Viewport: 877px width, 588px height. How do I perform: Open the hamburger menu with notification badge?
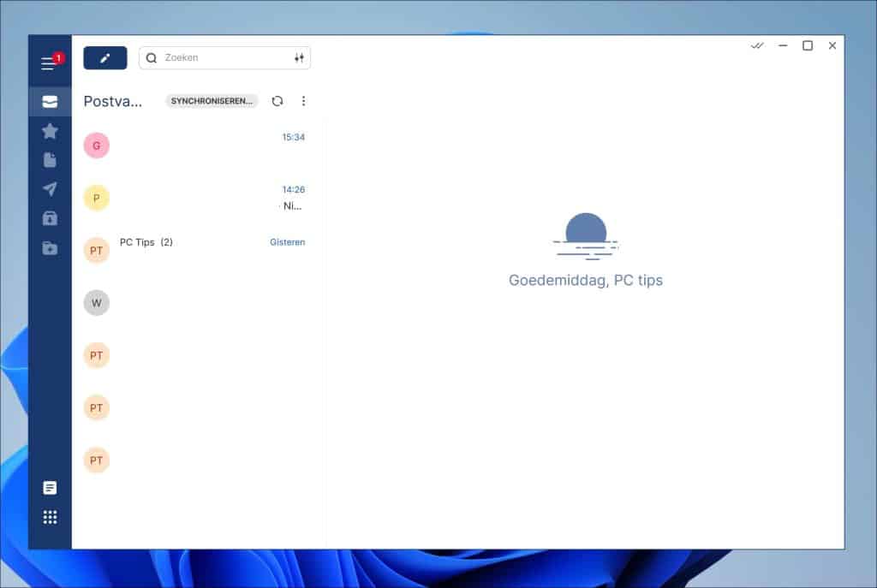50,63
